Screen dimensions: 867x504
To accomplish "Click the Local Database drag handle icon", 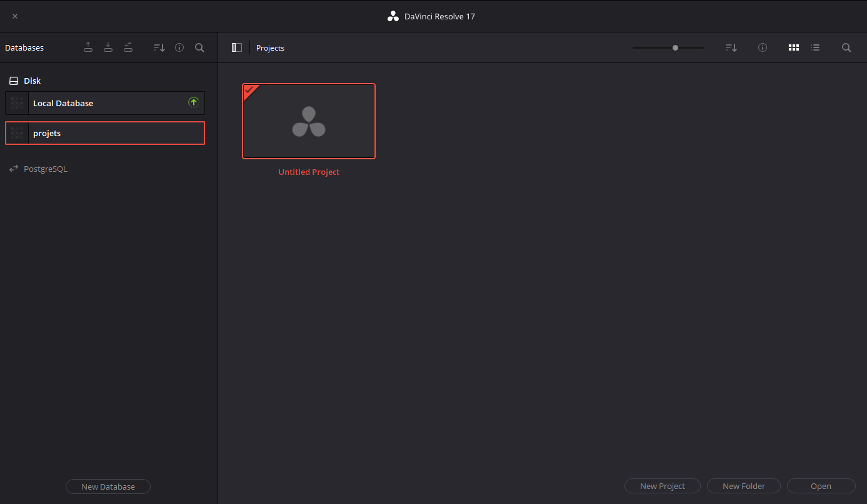I will 17,103.
